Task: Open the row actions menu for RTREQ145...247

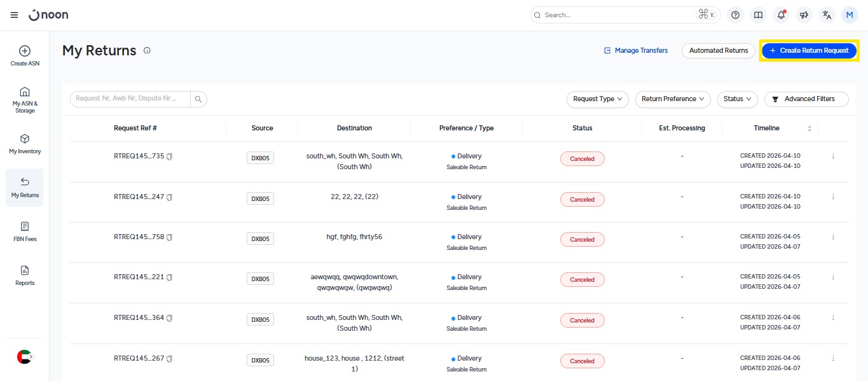Action: click(833, 197)
